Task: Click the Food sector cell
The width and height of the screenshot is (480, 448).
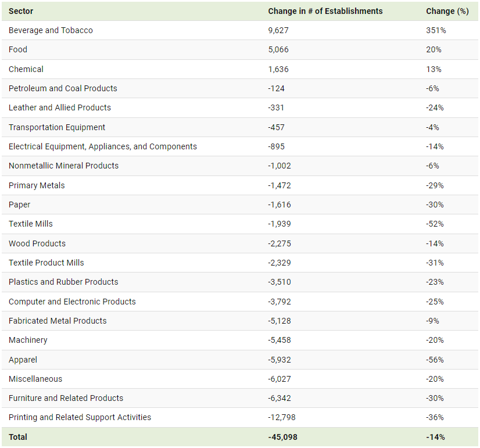Action: 18,49
